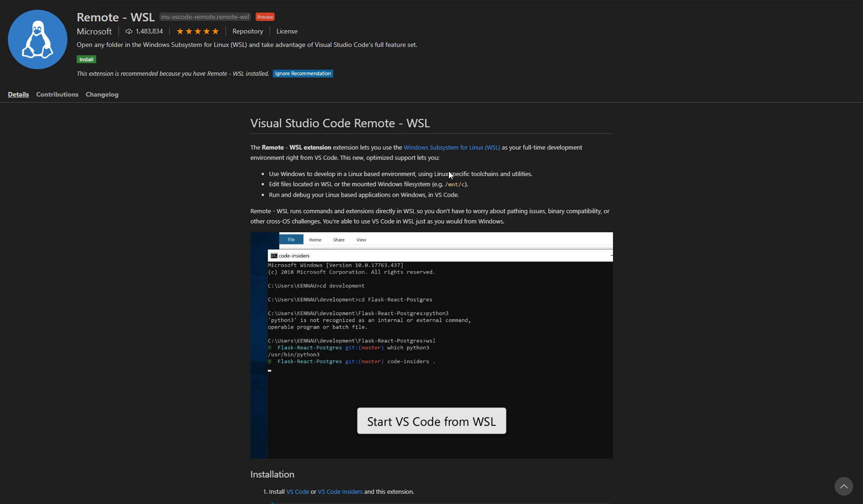Screen dimensions: 863x504
Task: Click Ignore Recommendation button
Action: coord(303,73)
